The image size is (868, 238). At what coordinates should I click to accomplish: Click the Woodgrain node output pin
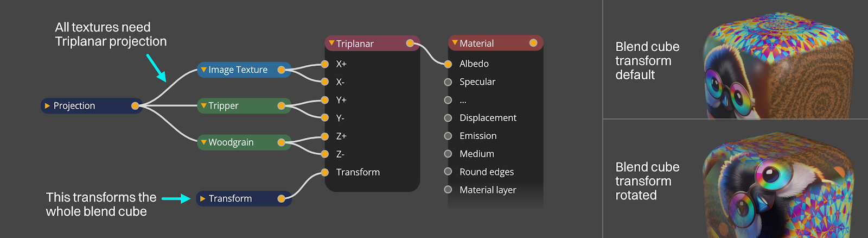tap(281, 142)
